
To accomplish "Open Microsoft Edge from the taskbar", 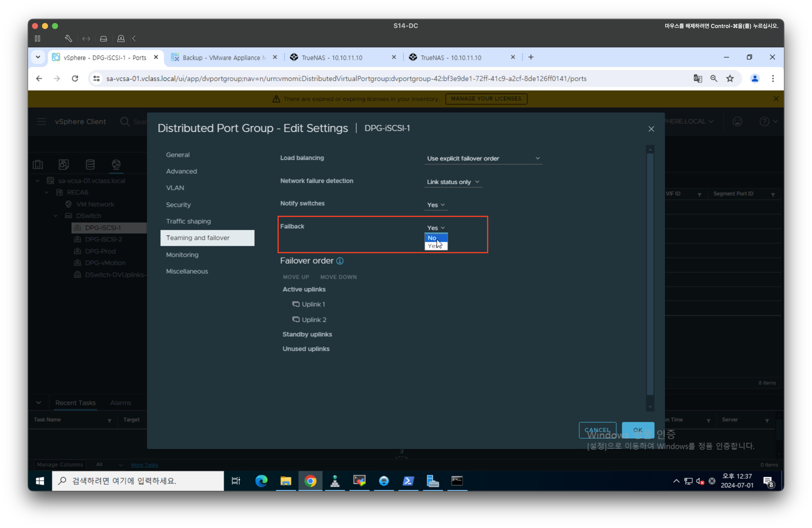I will (261, 481).
